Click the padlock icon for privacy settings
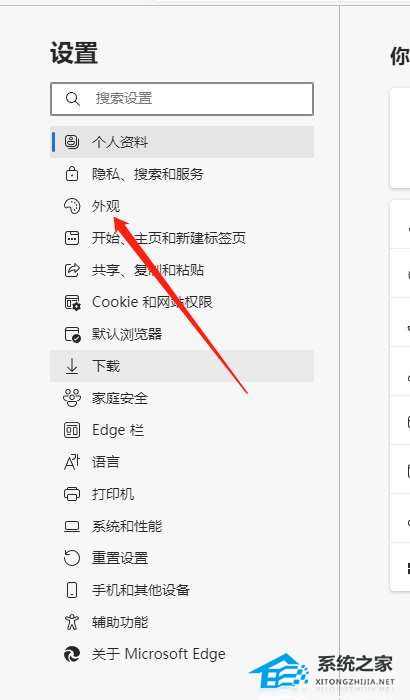This screenshot has height=700, width=410. coord(71,174)
